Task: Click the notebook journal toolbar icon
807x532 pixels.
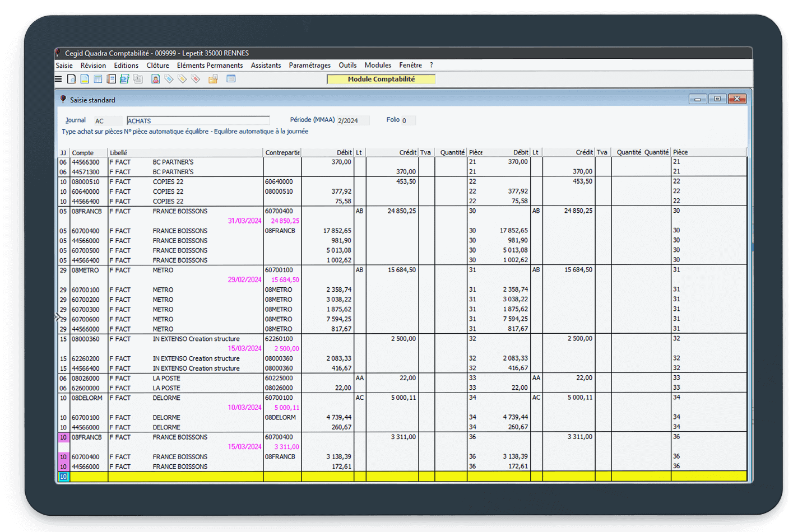Action: click(111, 79)
